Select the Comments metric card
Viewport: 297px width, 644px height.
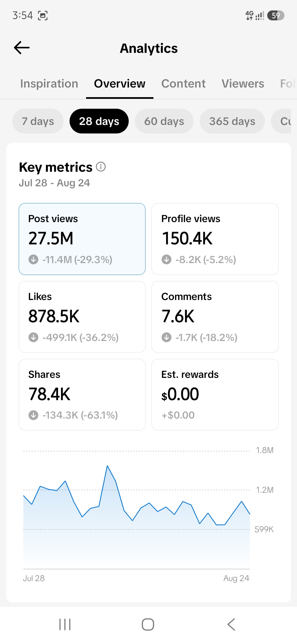215,317
